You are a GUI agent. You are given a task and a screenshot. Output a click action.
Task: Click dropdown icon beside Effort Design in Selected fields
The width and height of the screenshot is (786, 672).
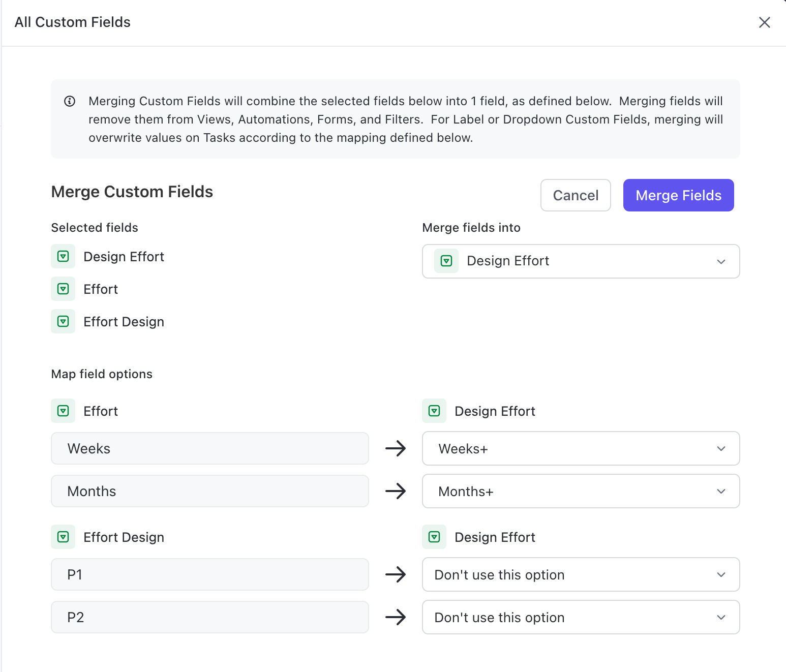coord(63,321)
